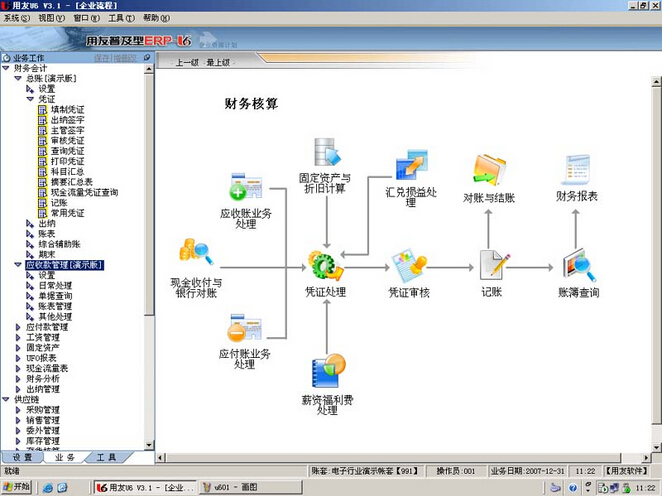Switch to the 业务 bottom tab
This screenshot has height=496, width=662.
pos(65,457)
